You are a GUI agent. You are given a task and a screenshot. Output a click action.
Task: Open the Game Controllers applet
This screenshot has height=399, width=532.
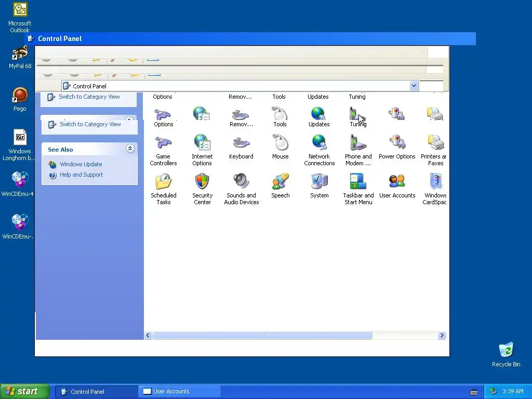(163, 151)
